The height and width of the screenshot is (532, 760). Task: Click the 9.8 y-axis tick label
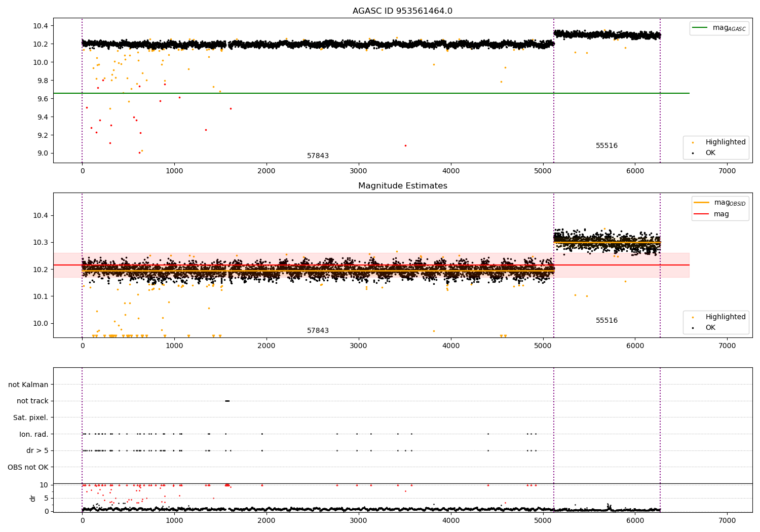coord(42,81)
